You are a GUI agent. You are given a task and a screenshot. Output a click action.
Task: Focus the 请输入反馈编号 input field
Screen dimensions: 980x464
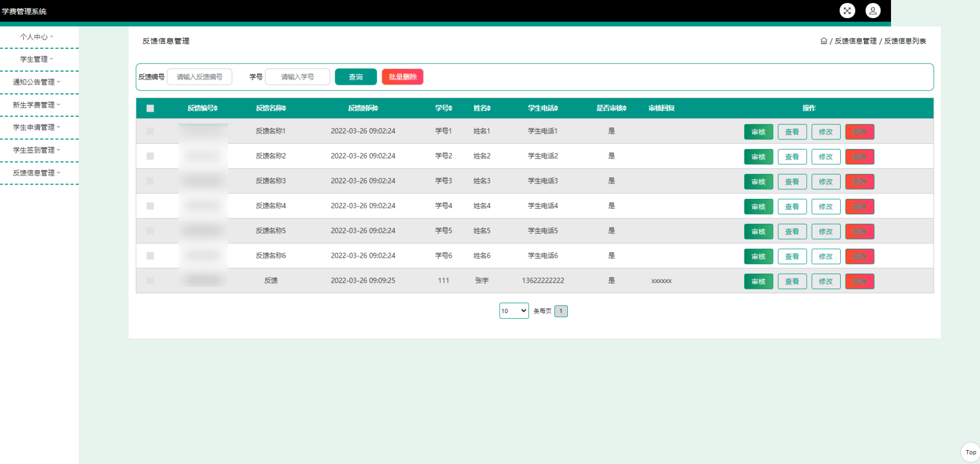200,77
